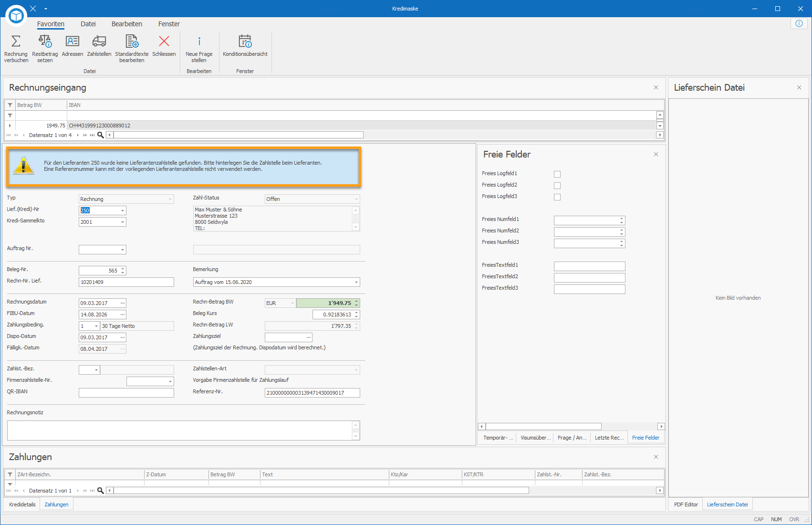812x525 pixels.
Task: Open the Fenster ribbon tab
Action: [x=169, y=24]
